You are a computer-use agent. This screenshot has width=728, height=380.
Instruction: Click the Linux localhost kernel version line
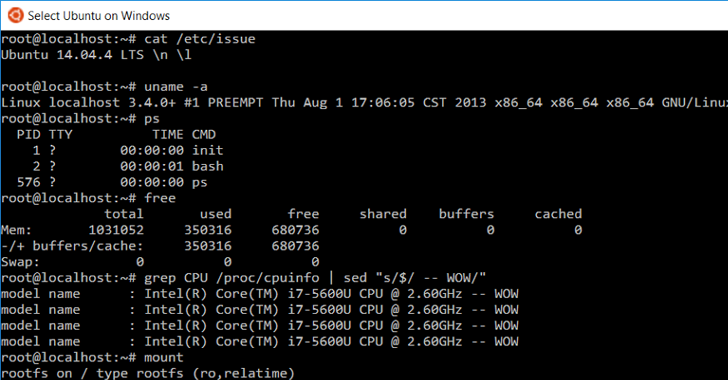pos(364,103)
